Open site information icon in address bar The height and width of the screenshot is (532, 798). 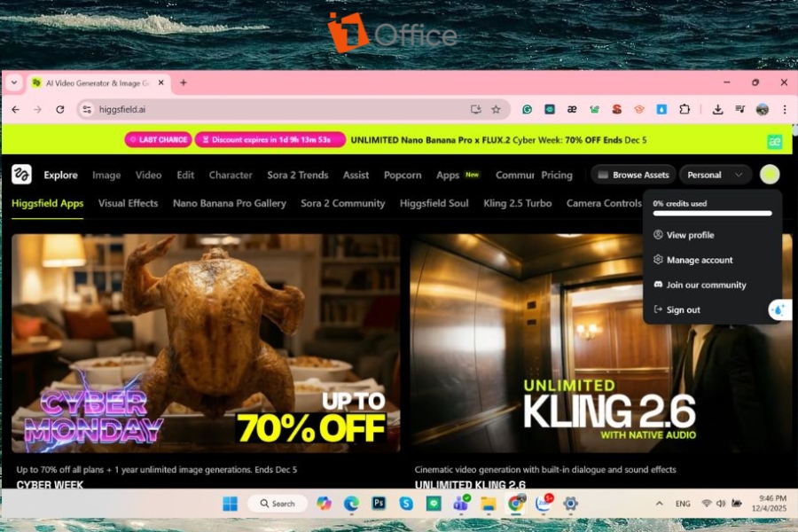pos(87,109)
